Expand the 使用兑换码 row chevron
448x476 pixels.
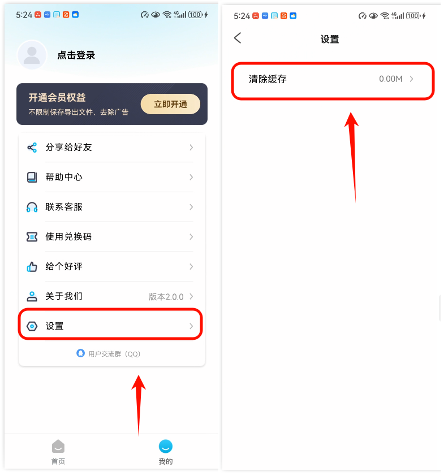point(191,237)
